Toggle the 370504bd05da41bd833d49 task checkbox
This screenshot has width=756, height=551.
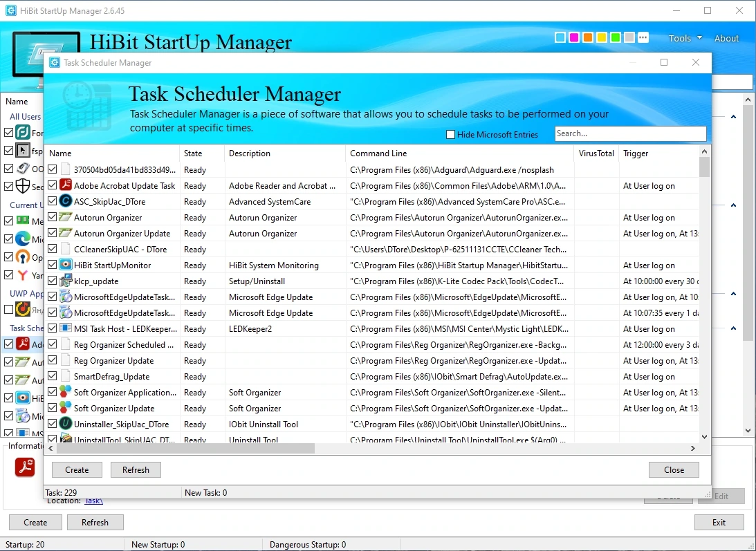coord(52,169)
